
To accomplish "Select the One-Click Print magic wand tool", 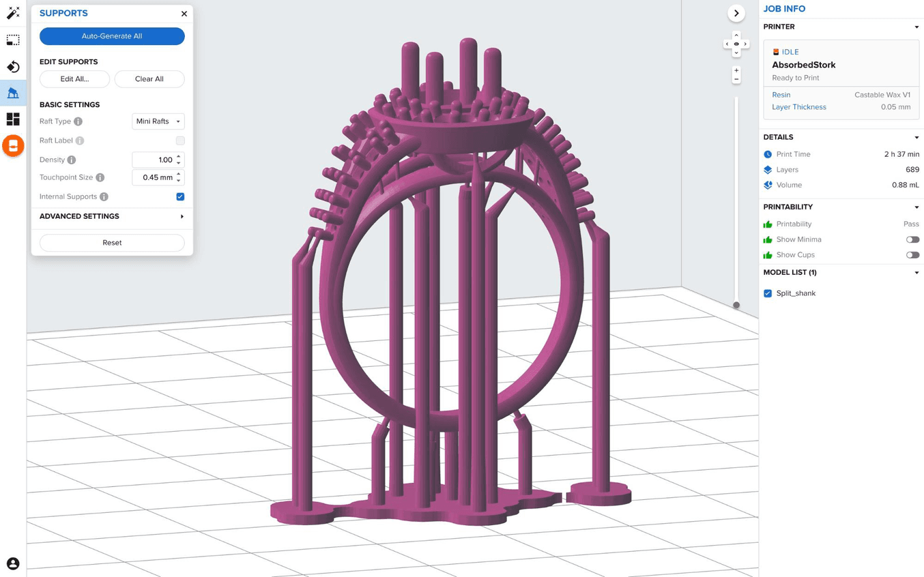I will click(13, 13).
